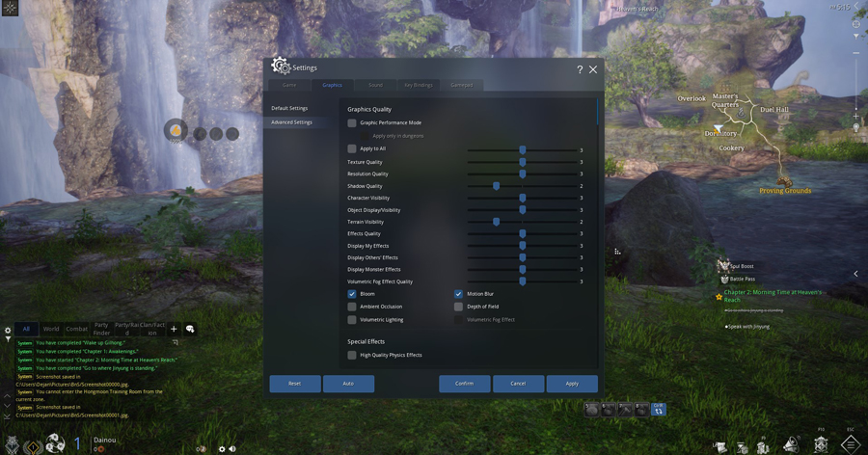Image resolution: width=868 pixels, height=455 pixels.
Task: Click the triple-swirl icon beside player level
Action: pyautogui.click(x=55, y=443)
